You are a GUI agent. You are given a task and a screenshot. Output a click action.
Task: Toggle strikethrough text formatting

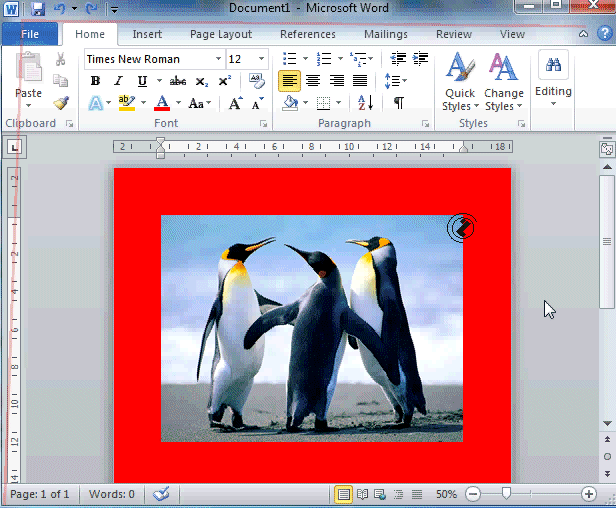178,81
